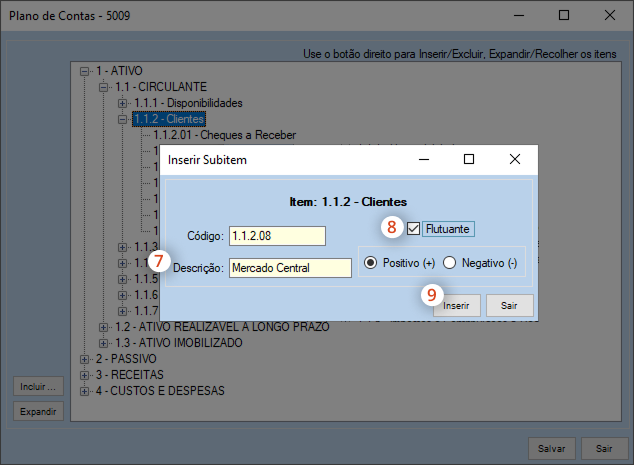Collapse the 1.1 - CIRCULANTE branch

(x=104, y=88)
